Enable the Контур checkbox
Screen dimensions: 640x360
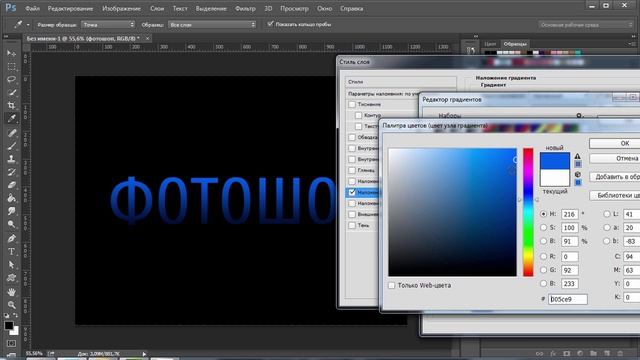click(358, 116)
